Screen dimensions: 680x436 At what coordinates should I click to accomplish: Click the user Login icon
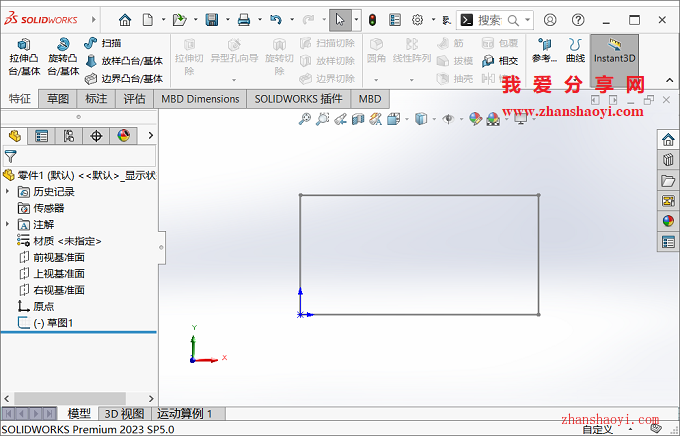click(x=550, y=20)
